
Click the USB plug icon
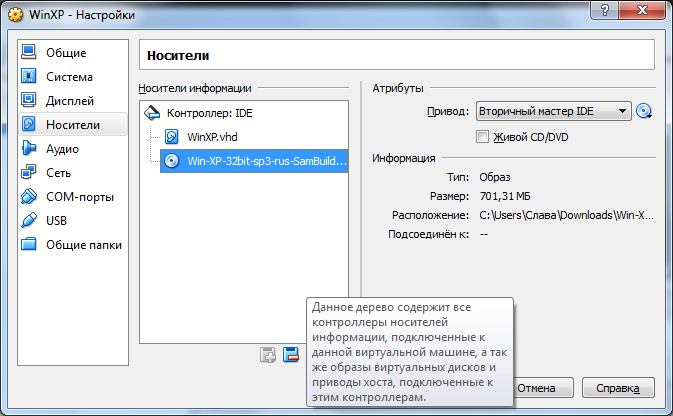(x=29, y=220)
